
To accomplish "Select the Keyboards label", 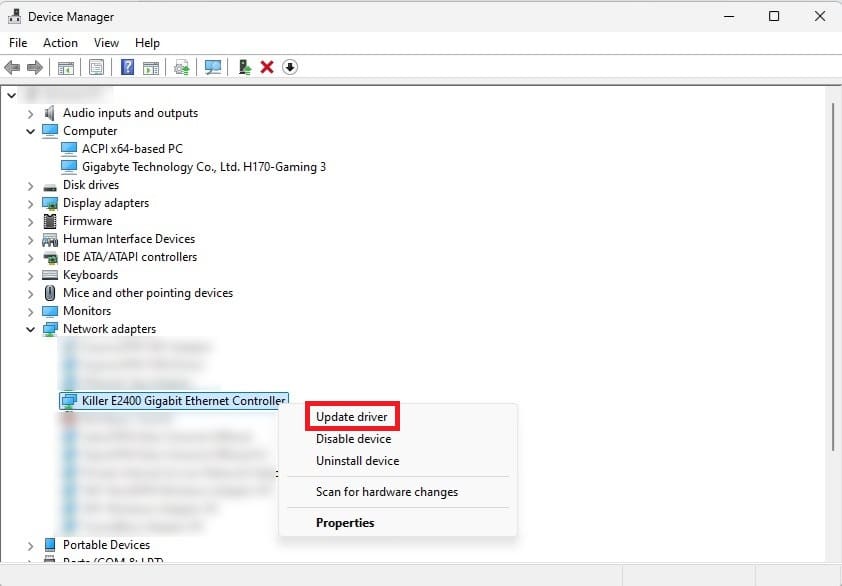I will [x=90, y=275].
